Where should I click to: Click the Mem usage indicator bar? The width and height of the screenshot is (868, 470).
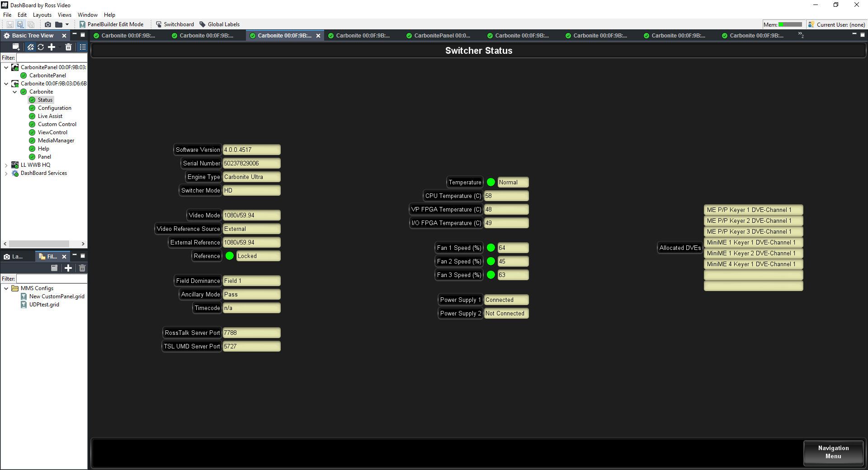point(790,24)
